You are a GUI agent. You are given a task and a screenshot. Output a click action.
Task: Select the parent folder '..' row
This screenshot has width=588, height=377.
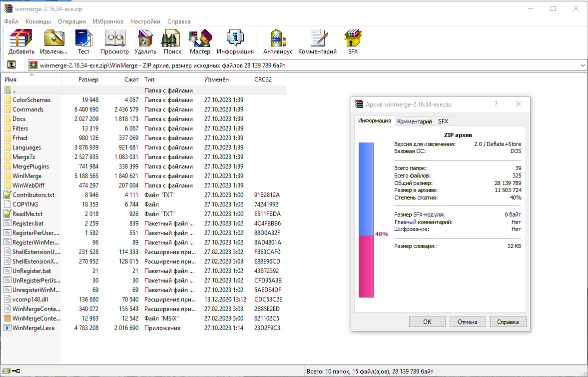point(143,90)
